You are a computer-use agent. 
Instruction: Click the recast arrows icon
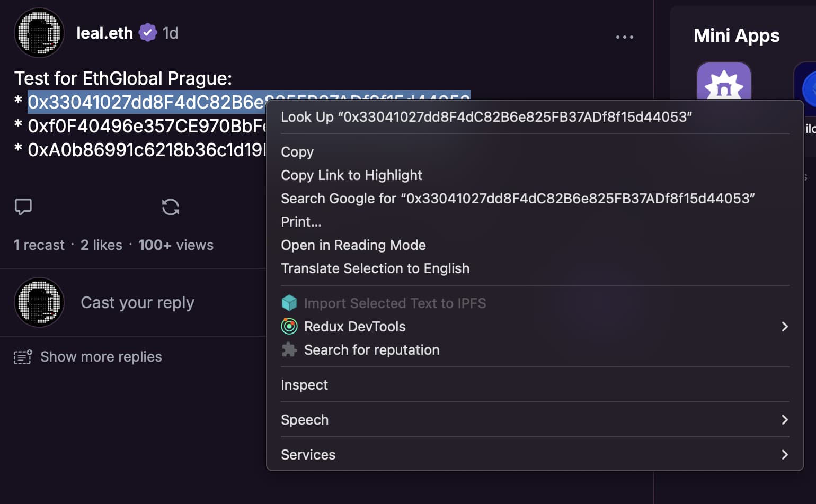(170, 207)
